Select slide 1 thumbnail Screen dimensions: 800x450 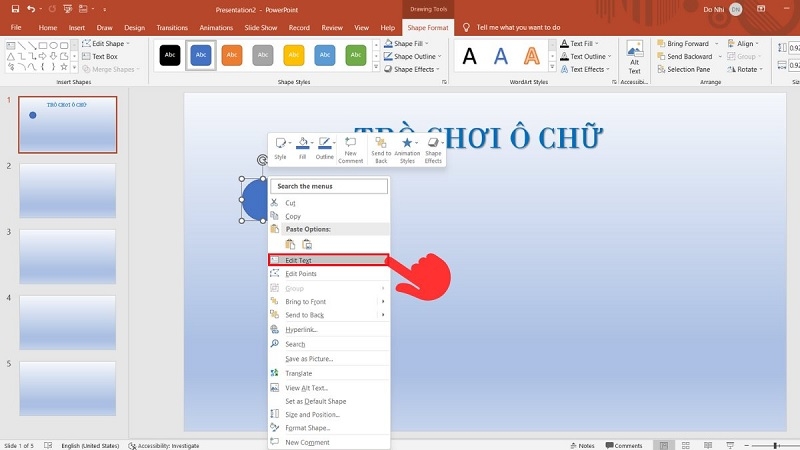(x=67, y=124)
